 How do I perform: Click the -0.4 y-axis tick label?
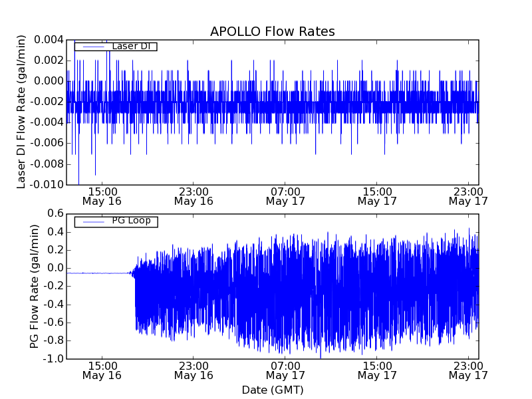(x=53, y=305)
